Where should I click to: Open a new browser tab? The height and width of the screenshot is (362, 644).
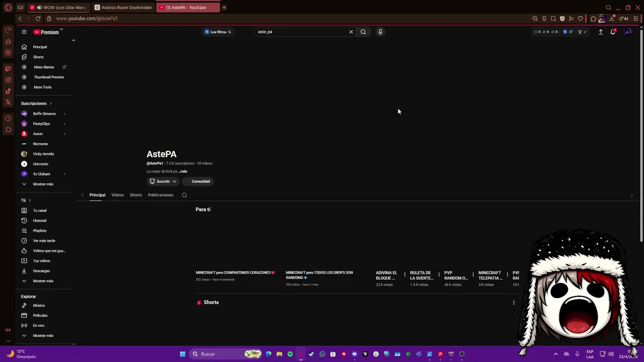click(x=224, y=8)
